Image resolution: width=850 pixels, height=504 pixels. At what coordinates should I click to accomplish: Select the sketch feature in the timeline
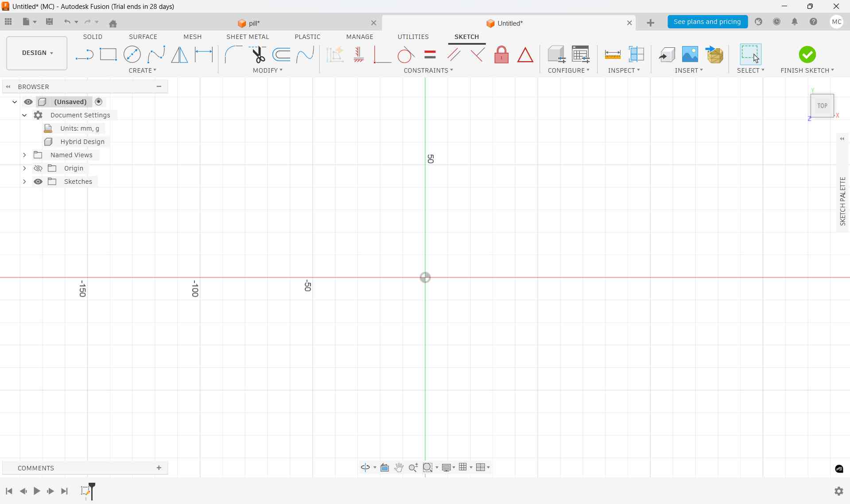pyautogui.click(x=85, y=491)
